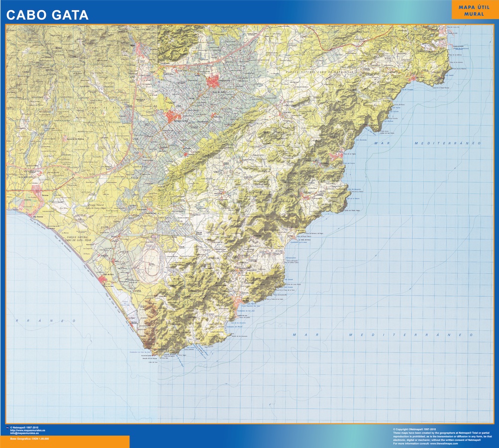Image resolution: width=499 pixels, height=448 pixels.
Task: Click the MAPA ÚTIL MURAL orange badge
Action: click(x=475, y=10)
